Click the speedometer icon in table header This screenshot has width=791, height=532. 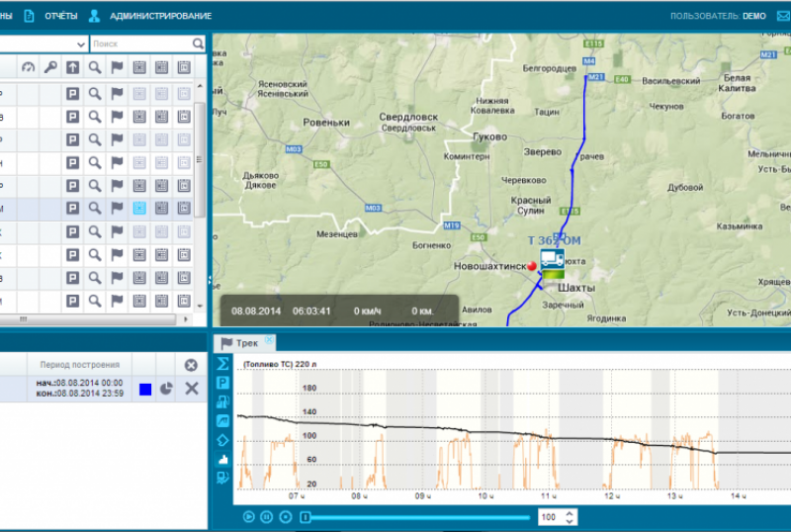(x=28, y=67)
